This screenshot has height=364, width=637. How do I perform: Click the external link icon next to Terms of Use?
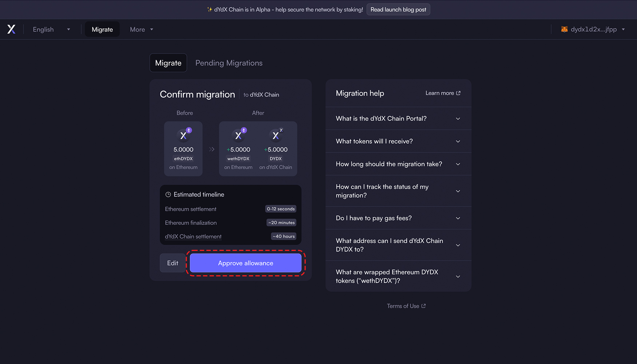point(423,306)
